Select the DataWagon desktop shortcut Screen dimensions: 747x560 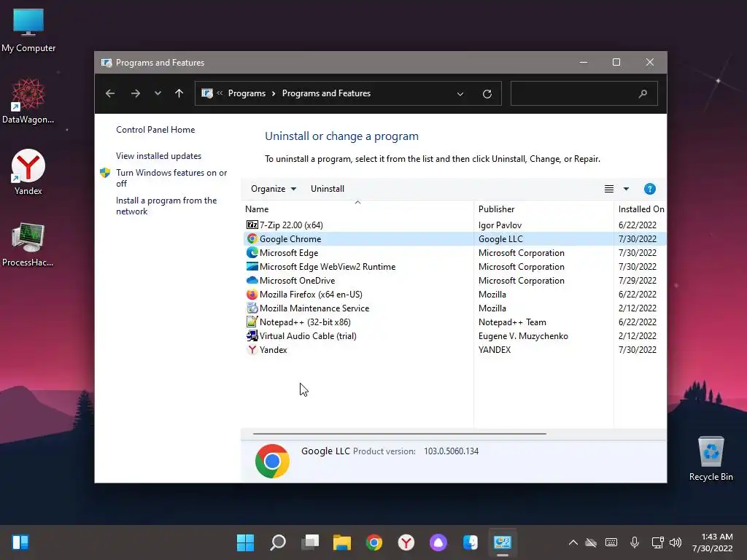click(x=28, y=101)
